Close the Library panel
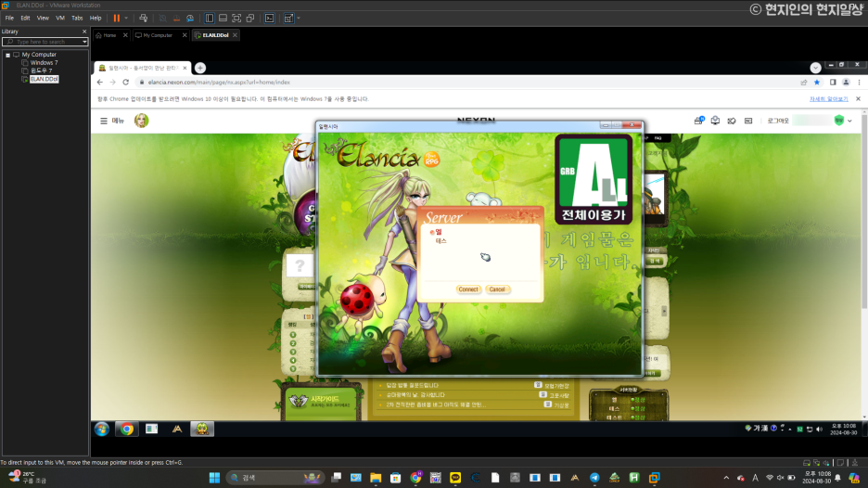 click(84, 32)
